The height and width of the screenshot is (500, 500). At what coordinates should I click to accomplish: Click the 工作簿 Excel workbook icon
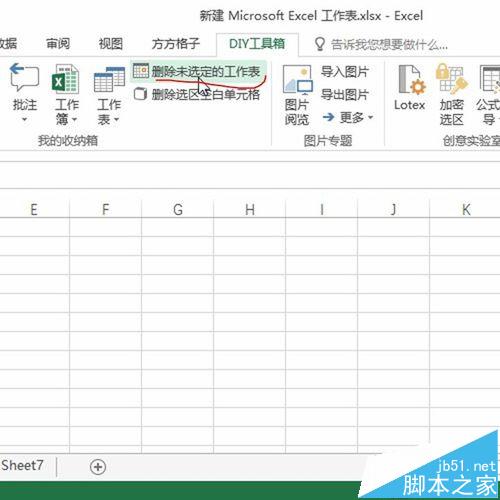click(x=65, y=79)
